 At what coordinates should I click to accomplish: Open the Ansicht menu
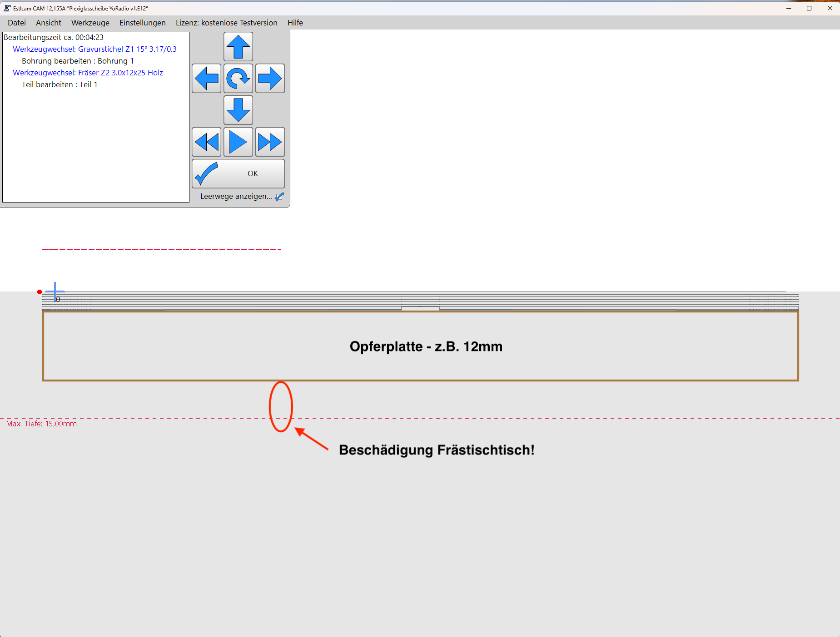49,23
